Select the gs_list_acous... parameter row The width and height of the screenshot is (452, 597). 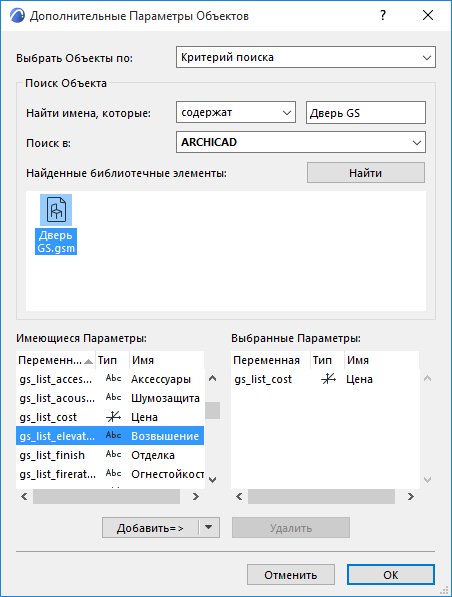pyautogui.click(x=110, y=398)
